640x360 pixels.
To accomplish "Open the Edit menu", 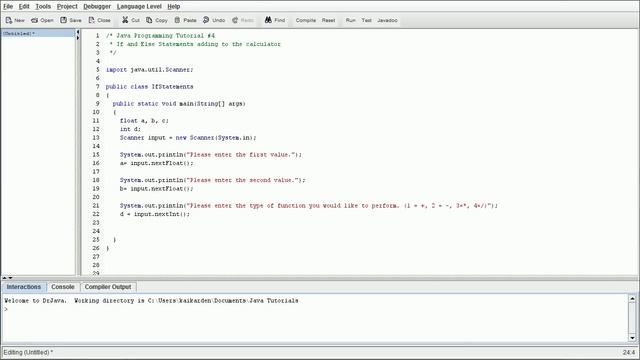I will pyautogui.click(x=24, y=7).
